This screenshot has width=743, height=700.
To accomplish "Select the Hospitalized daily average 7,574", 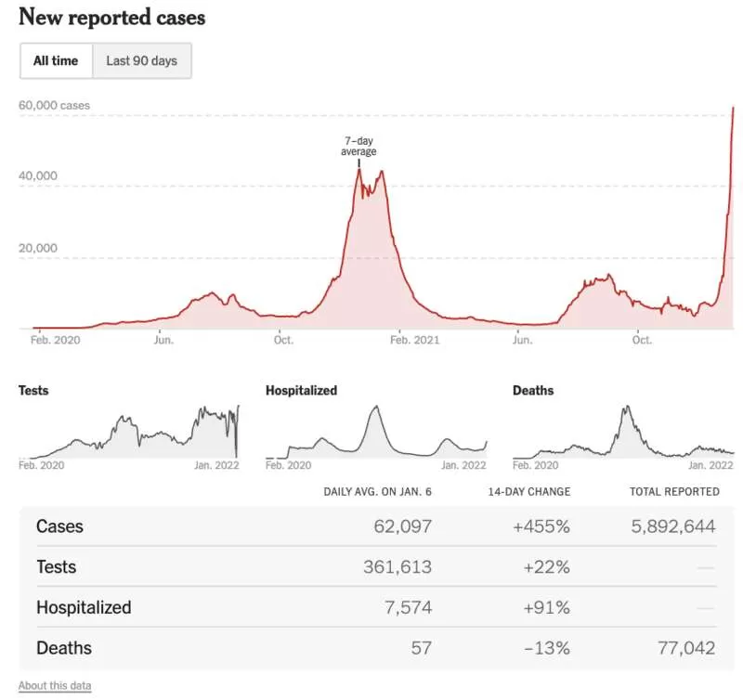I will point(408,607).
